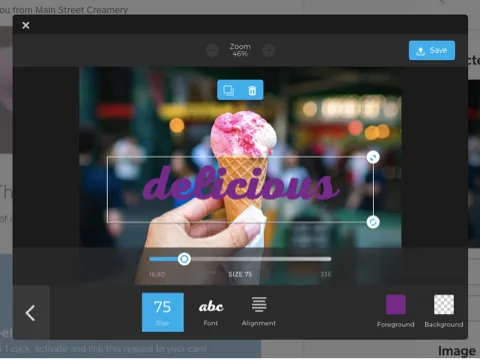Select the purple 'delicious' text
The height and width of the screenshot is (360, 480).
[241, 184]
